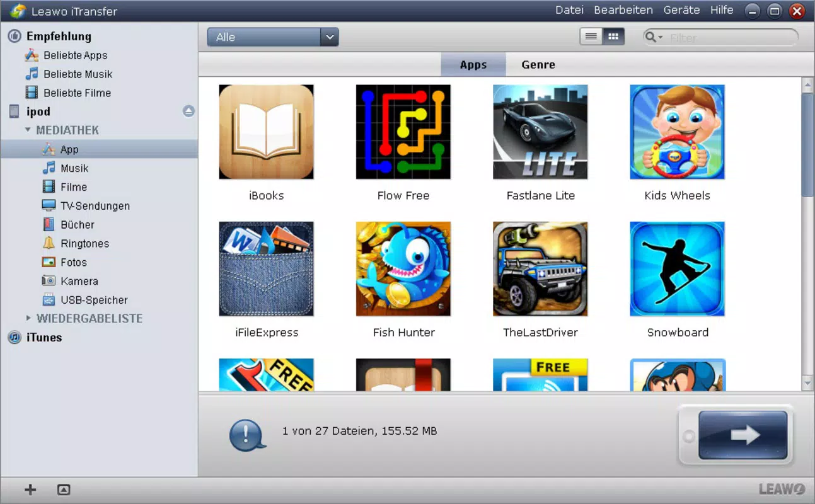The height and width of the screenshot is (504, 815).
Task: Switch to the Genre tab
Action: (x=538, y=64)
